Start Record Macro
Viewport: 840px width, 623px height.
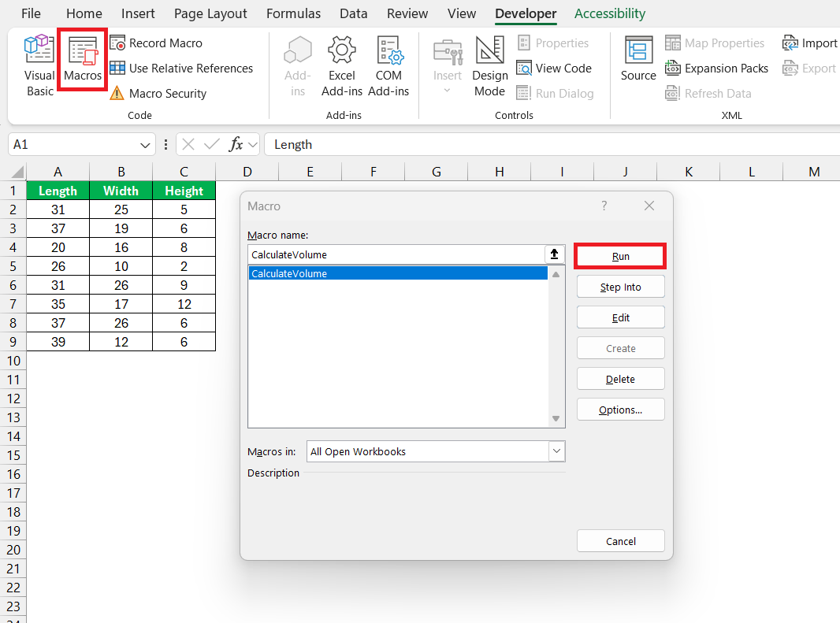click(156, 43)
